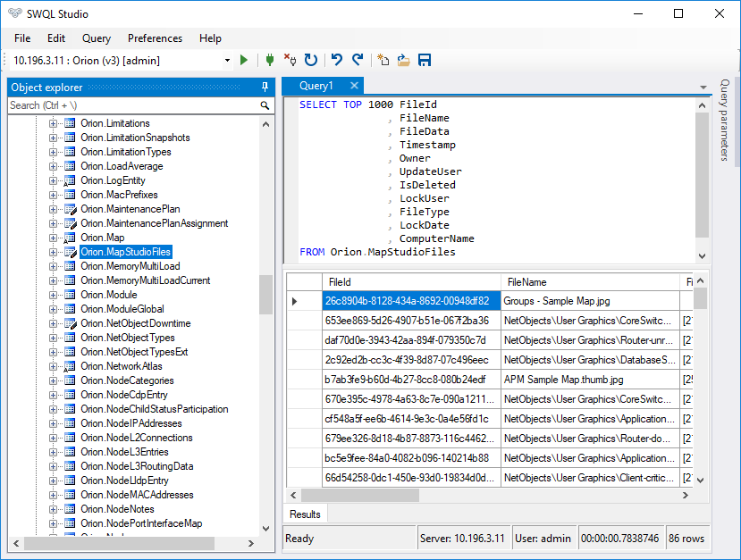Click the 'Groups - Sample Map.jpg' cell

click(x=590, y=301)
